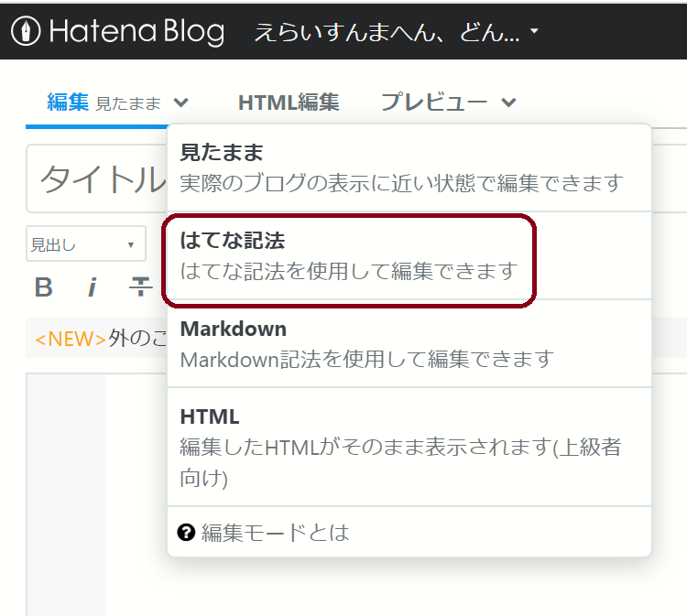Screen dimensions: 687x616
Task: Select the Markdown editing mode
Action: [x=409, y=343]
